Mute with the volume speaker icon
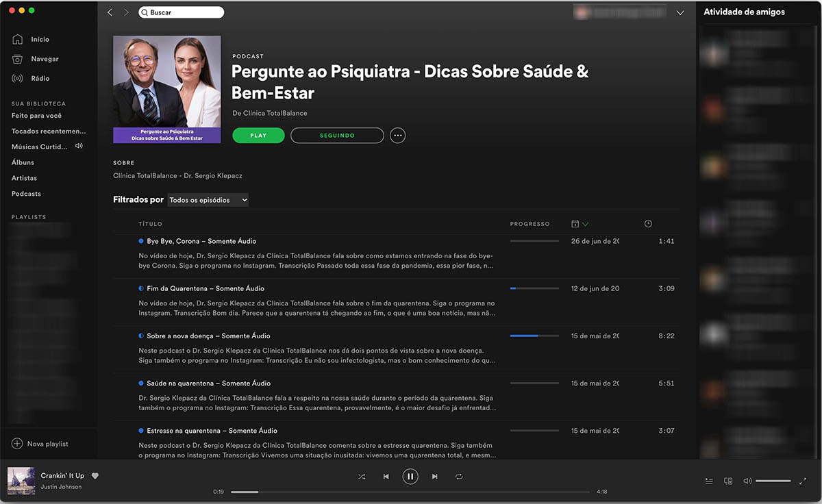822x504 pixels. pos(747,481)
